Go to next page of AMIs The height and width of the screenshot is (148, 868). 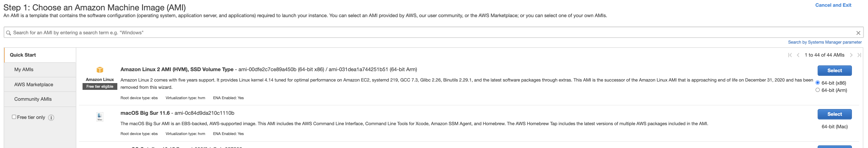(x=851, y=55)
